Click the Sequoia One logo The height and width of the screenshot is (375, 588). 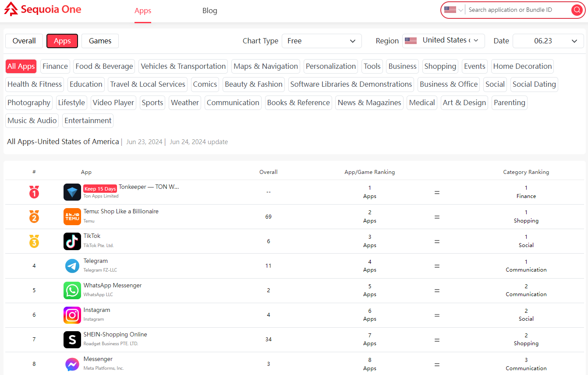coord(42,9)
